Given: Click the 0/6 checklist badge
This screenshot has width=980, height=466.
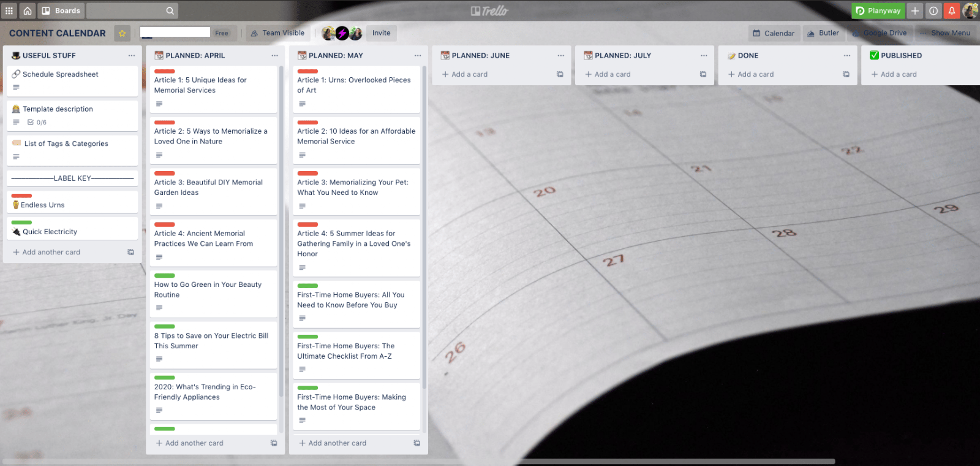Looking at the screenshot, I should click(x=37, y=122).
